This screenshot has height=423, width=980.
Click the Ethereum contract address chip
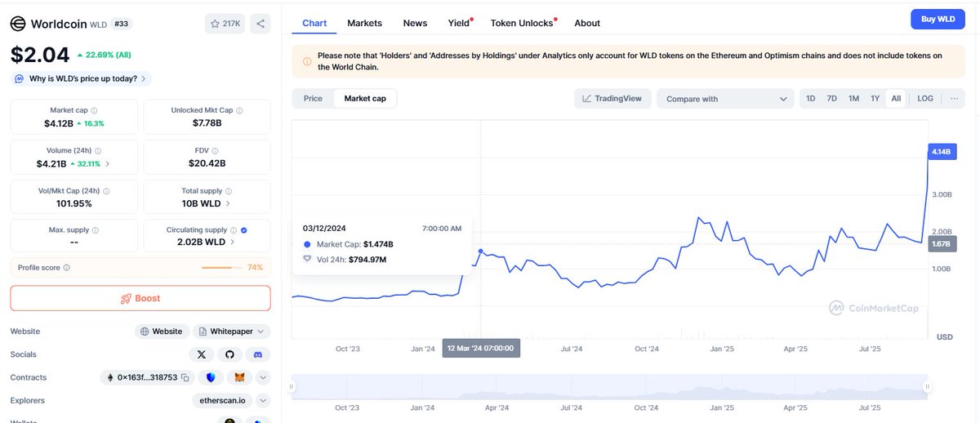[148, 377]
